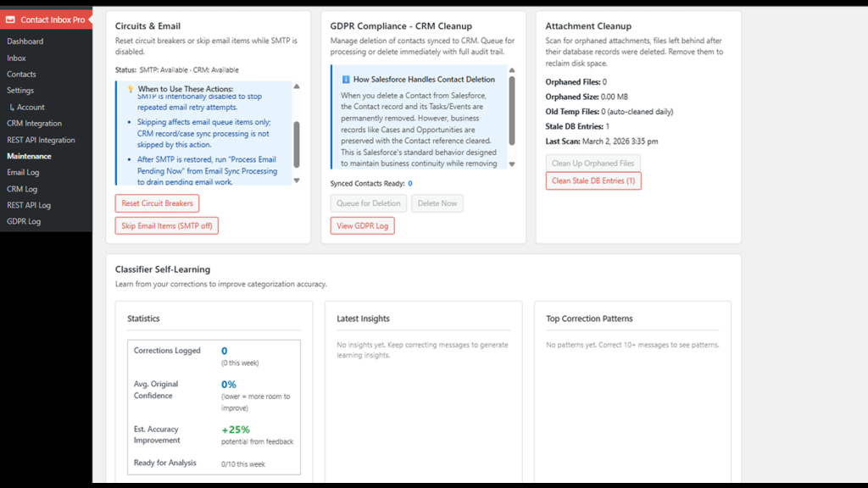Screen dimensions: 868x488
Task: Click the lightbulb icon beside When to Use
Action: click(x=130, y=89)
